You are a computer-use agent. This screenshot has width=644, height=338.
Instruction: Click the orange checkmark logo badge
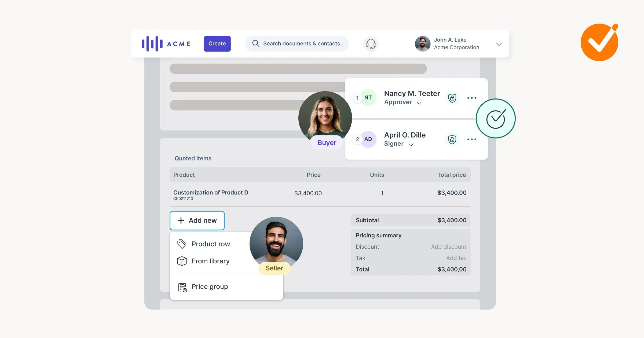coord(599,42)
